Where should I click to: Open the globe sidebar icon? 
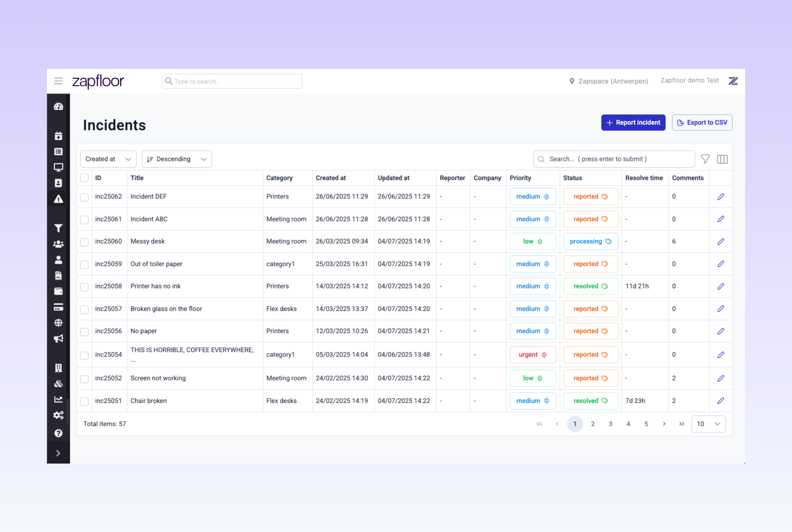(58, 323)
